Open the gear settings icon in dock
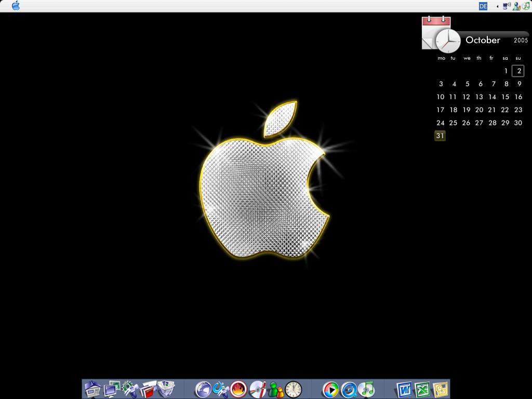 (x=130, y=389)
